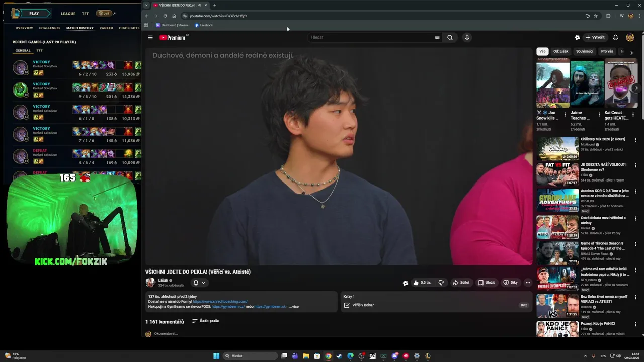Dislike the video with thumbs-down button
The image size is (644, 362).
click(x=441, y=283)
